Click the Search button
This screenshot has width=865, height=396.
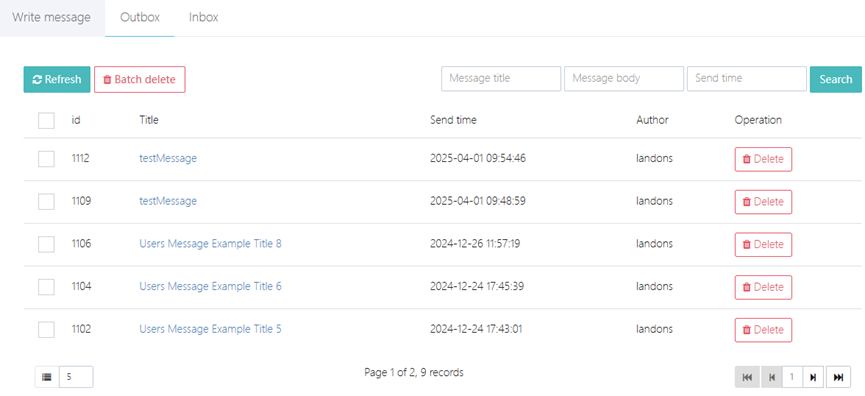coord(835,79)
